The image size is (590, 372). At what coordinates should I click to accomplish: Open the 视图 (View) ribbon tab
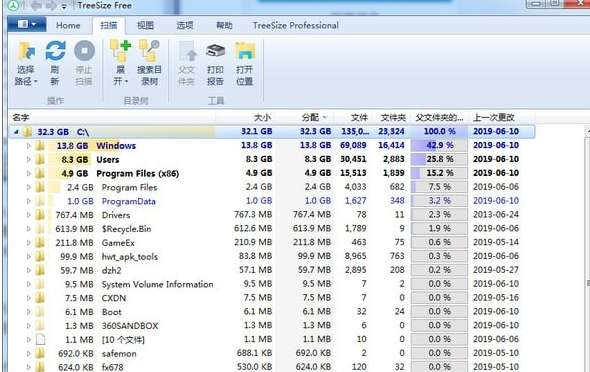click(x=146, y=26)
